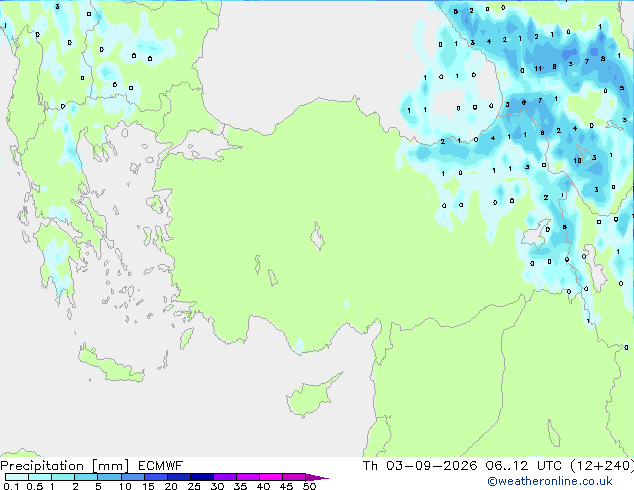Click the 25–30 mm dark blue swatch
This screenshot has height=490, width=634.
tap(202, 477)
